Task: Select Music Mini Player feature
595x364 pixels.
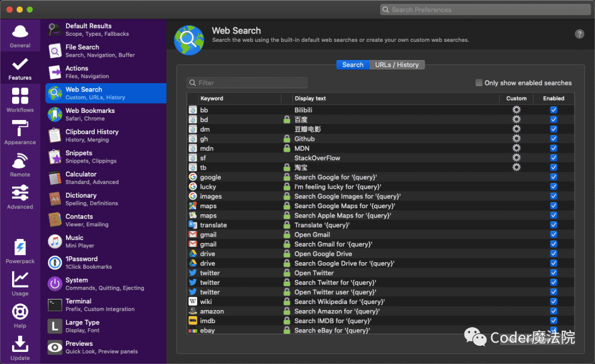Action: tap(106, 241)
